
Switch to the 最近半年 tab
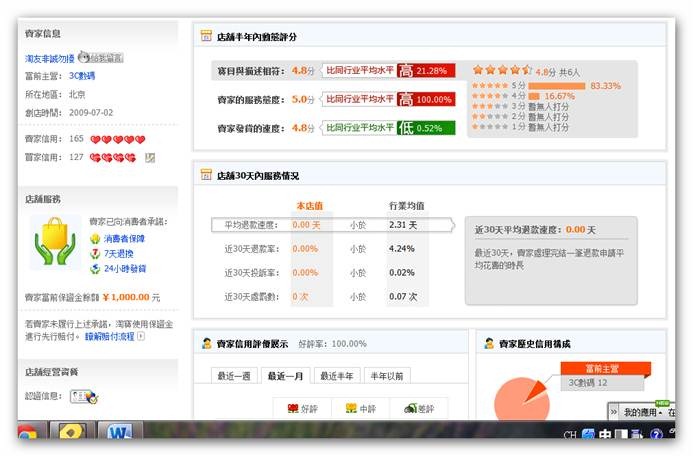pos(337,376)
